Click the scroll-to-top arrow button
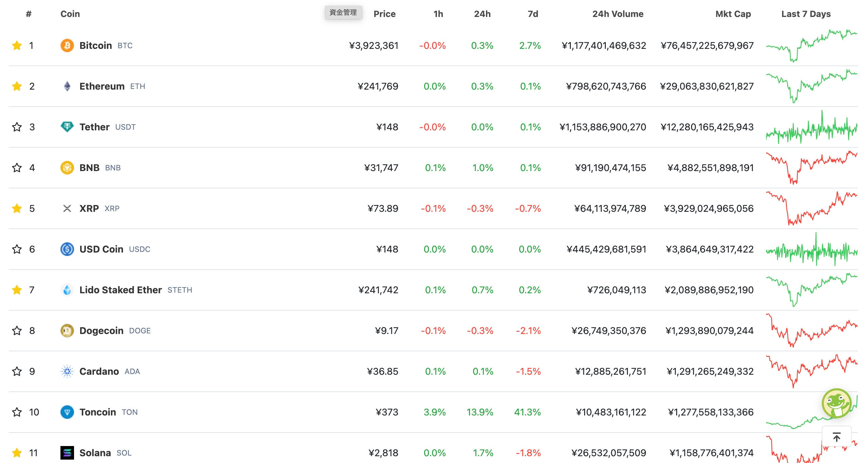868x463 pixels. pos(837,437)
